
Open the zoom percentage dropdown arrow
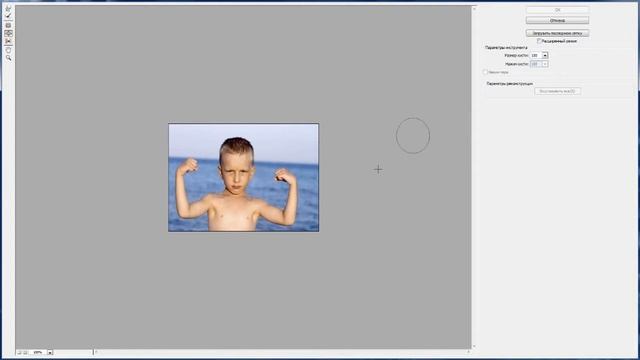tap(50, 352)
